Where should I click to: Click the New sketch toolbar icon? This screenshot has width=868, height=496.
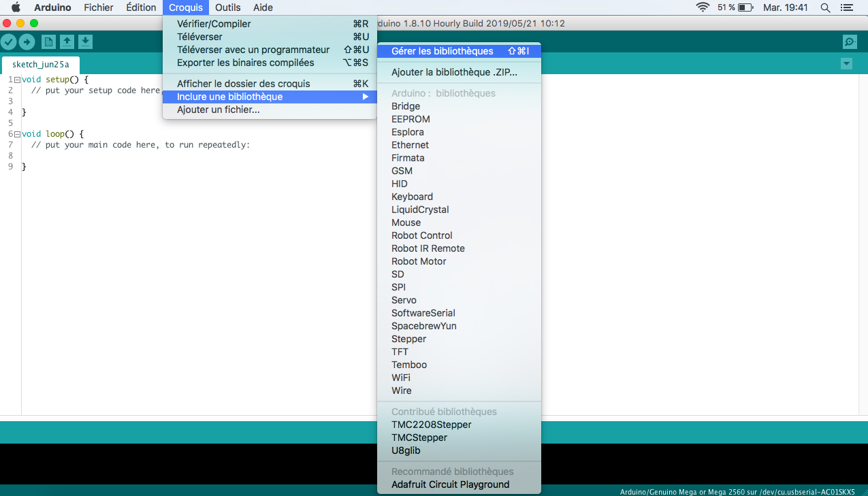[x=48, y=42]
